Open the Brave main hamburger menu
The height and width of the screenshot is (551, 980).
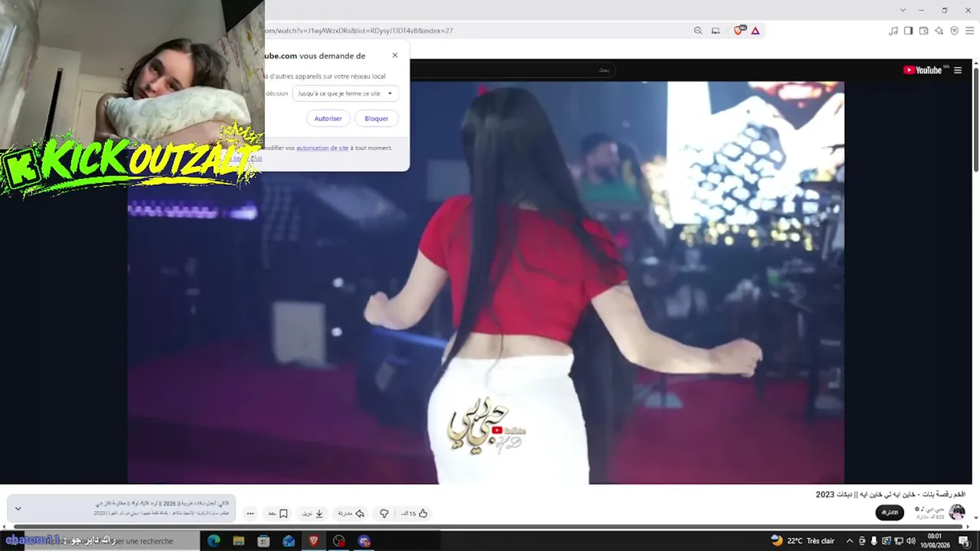pyautogui.click(x=969, y=31)
